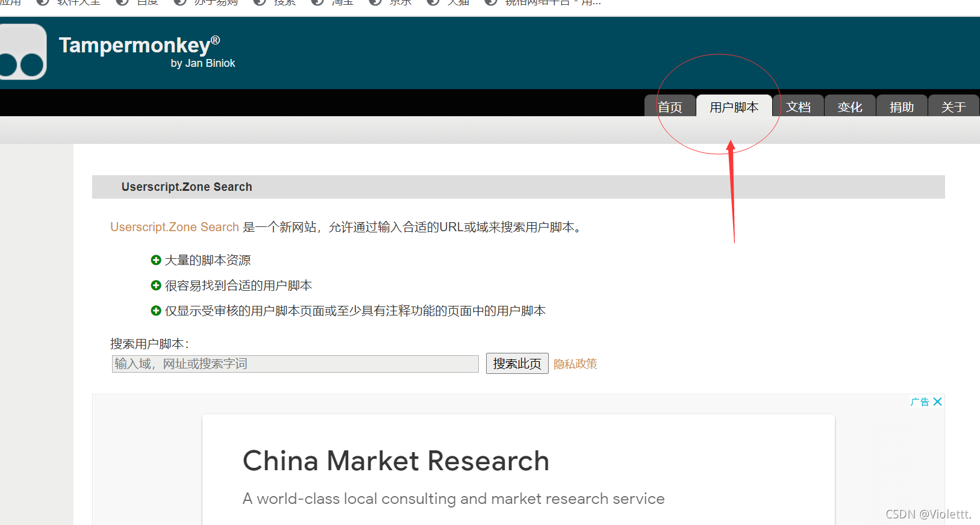The height and width of the screenshot is (525, 980).
Task: Click the green plus icon beside 仅显示受审核的用户脚本
Action: [x=156, y=311]
